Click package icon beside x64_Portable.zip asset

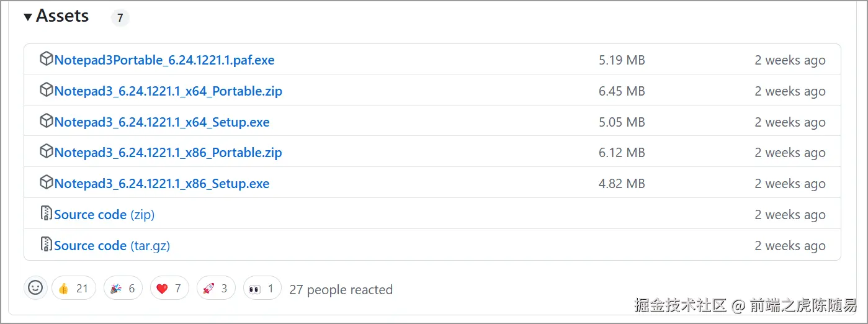pyautogui.click(x=46, y=91)
